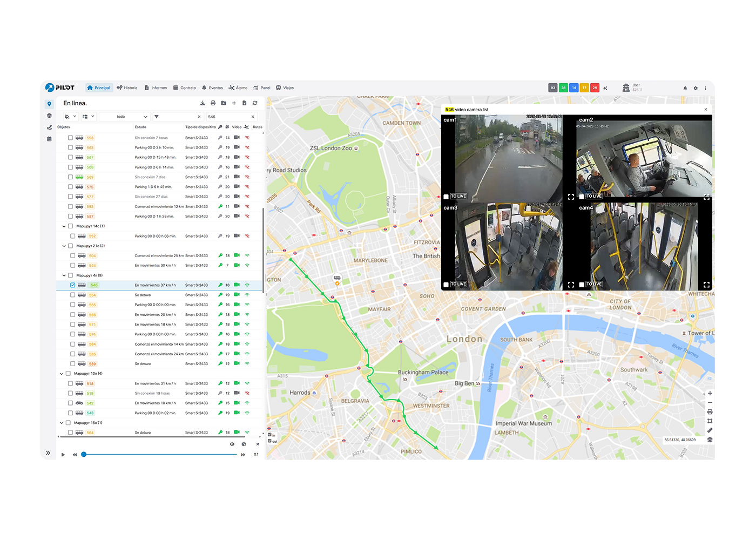
Task: Open the todo filter dropdown
Action: pyautogui.click(x=124, y=117)
